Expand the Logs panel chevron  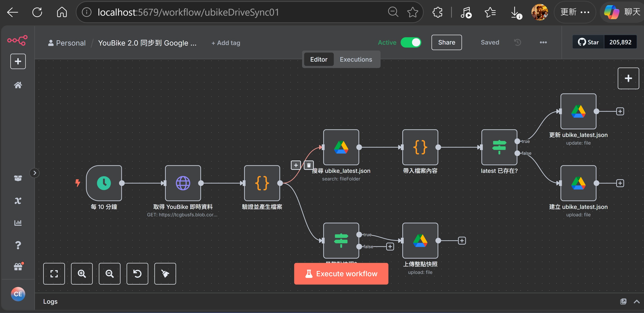[637, 302]
